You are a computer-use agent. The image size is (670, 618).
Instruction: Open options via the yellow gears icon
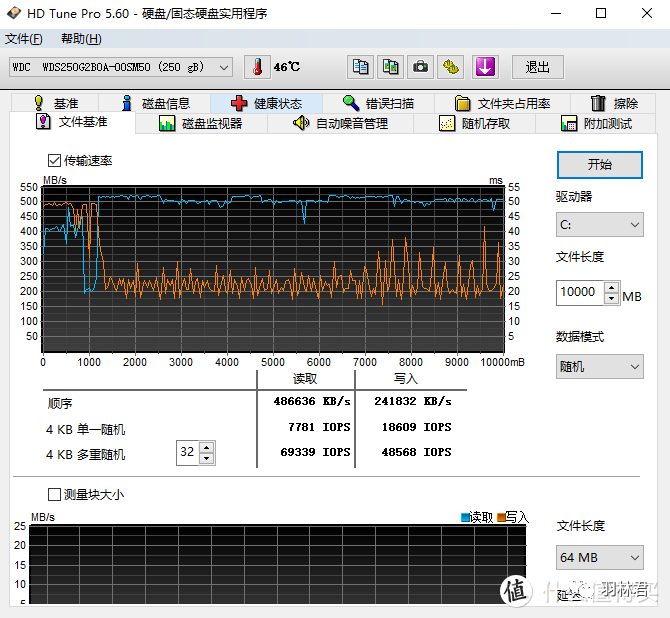click(451, 67)
